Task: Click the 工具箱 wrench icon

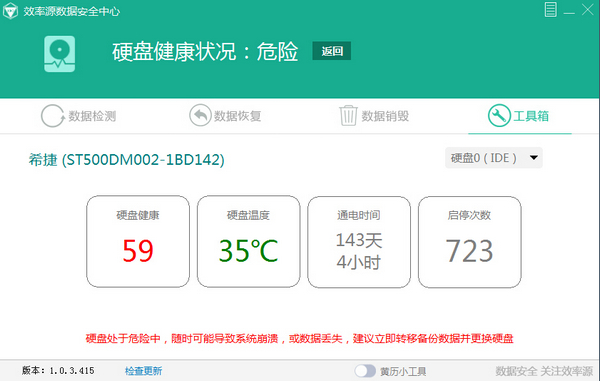Action: pos(499,116)
